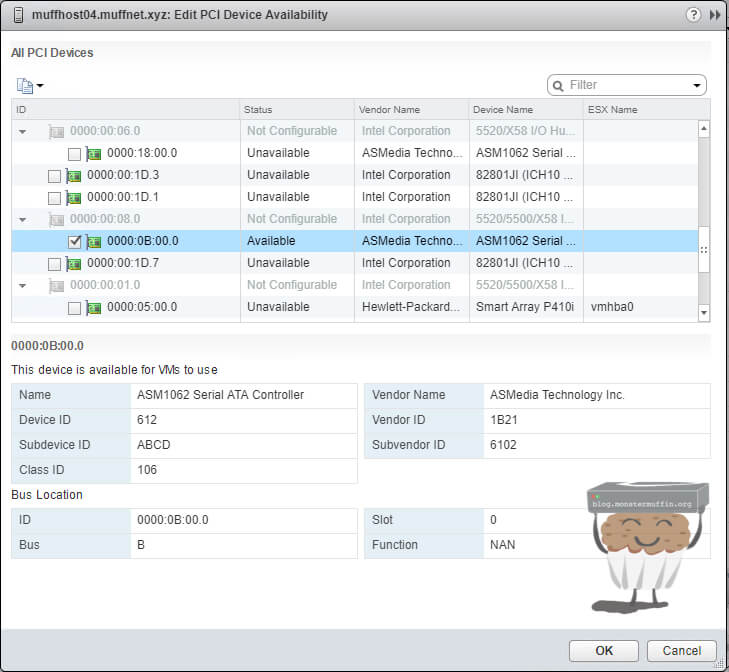Click the magnifier icon in Filter box
The width and height of the screenshot is (729, 672).
tap(559, 86)
